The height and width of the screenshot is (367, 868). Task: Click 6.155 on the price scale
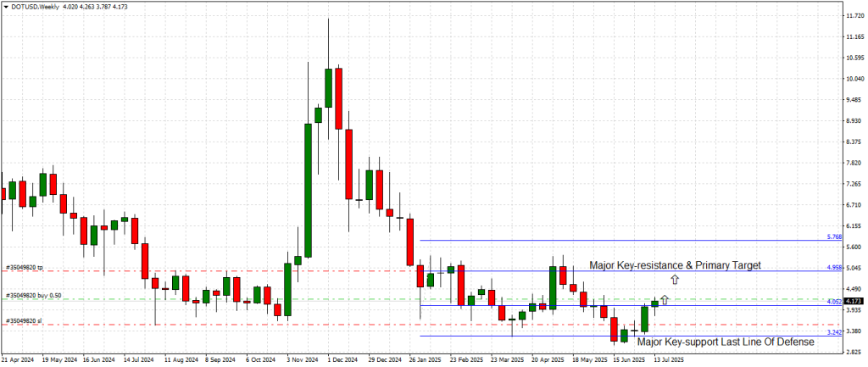tap(855, 226)
